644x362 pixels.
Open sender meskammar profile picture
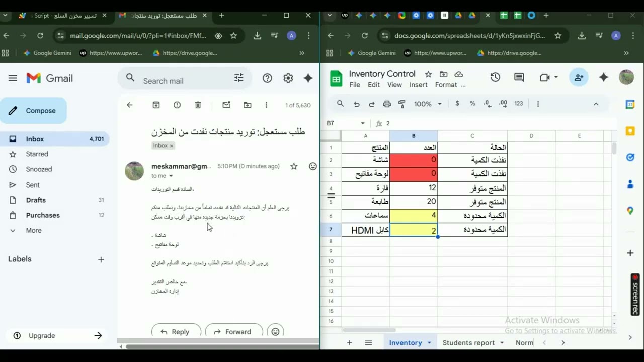point(134,171)
